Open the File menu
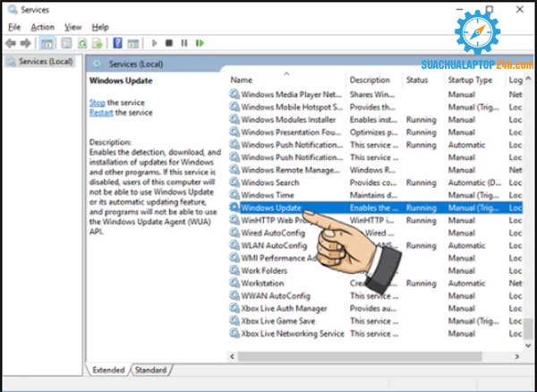Image resolution: width=537 pixels, height=392 pixels. click(14, 27)
